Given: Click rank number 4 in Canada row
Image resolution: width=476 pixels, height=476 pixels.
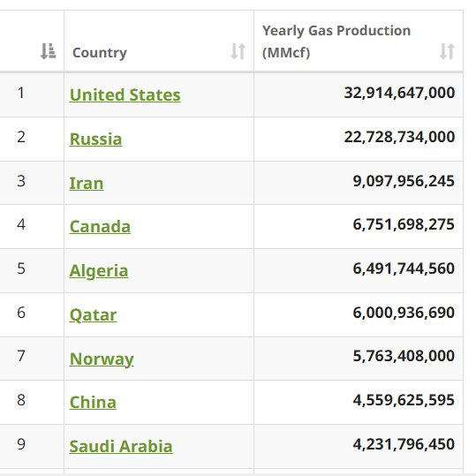Looking at the screenshot, I should [x=21, y=224].
